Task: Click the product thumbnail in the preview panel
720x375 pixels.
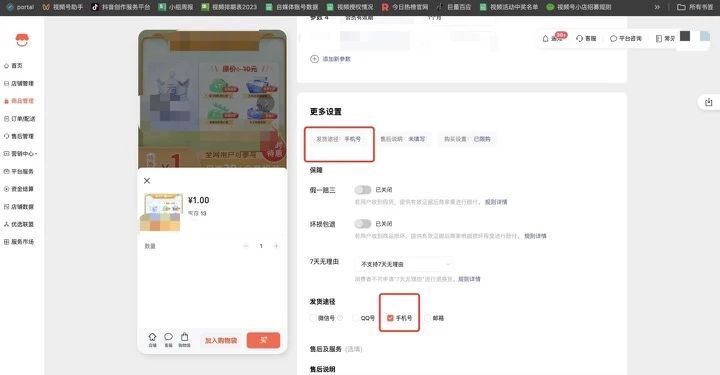Action: pos(162,212)
